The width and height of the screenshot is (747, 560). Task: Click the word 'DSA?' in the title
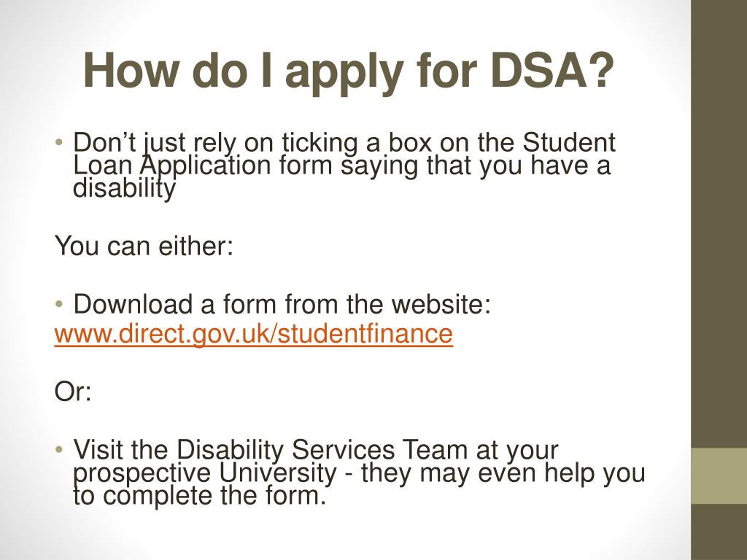[551, 71]
